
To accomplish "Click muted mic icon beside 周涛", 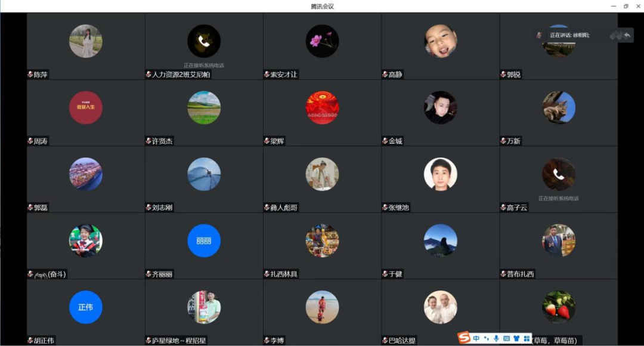I will pyautogui.click(x=30, y=141).
